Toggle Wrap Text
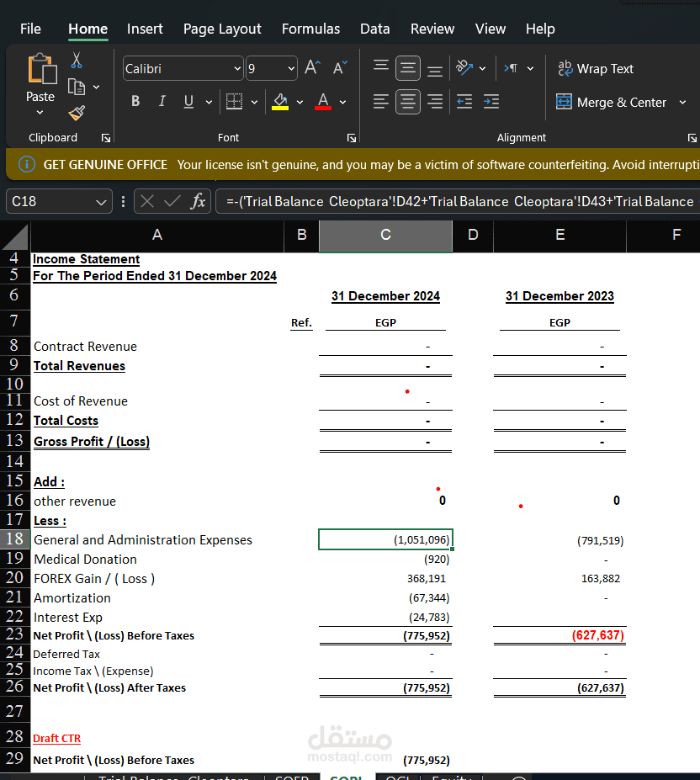700x780 pixels. coord(596,68)
